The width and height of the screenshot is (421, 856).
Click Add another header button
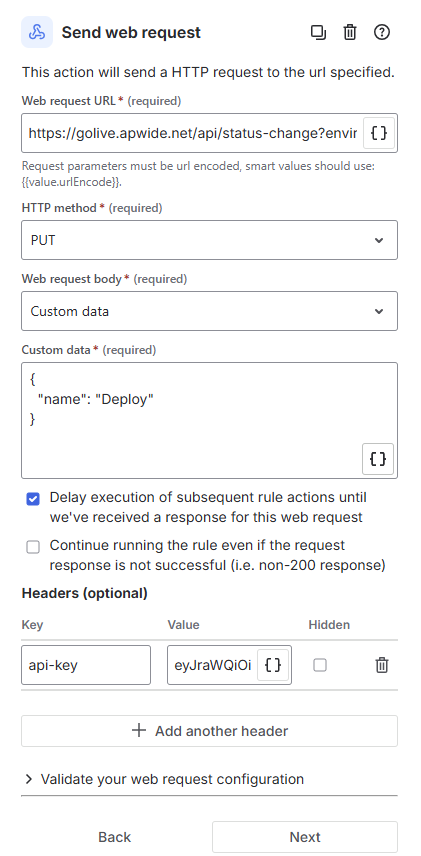(x=210, y=731)
